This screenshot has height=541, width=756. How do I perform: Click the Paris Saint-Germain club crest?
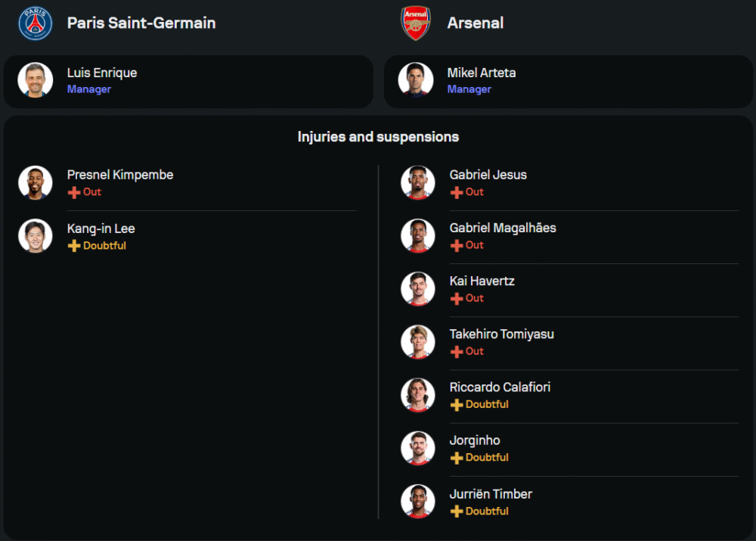(36, 23)
